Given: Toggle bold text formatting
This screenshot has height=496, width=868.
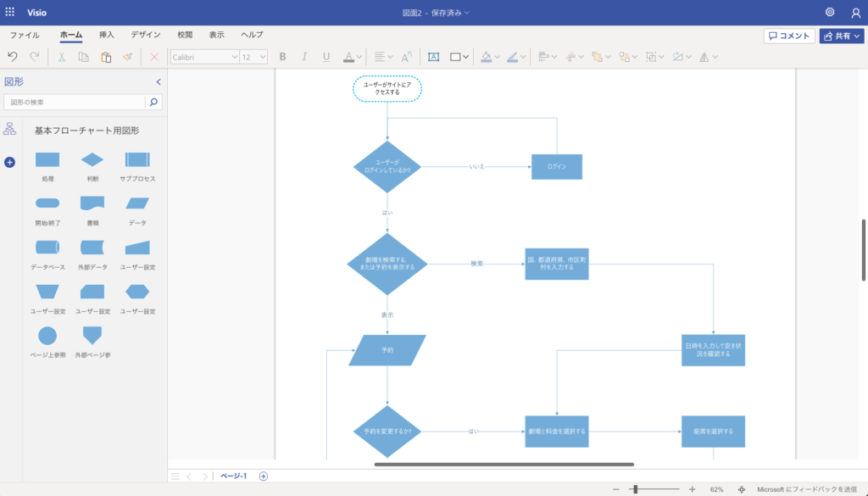Looking at the screenshot, I should (x=282, y=57).
